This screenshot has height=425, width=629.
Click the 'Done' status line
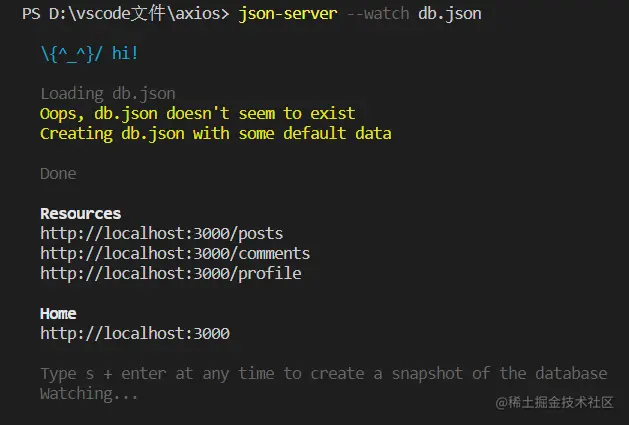point(58,174)
